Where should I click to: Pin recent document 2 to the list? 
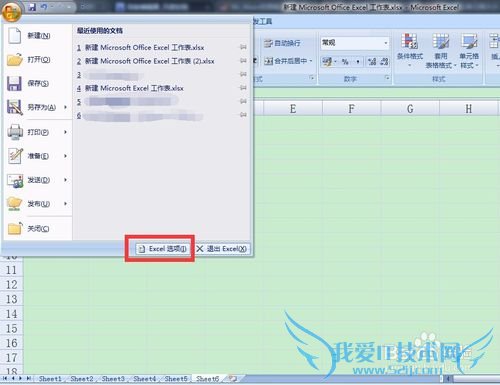[x=243, y=61]
